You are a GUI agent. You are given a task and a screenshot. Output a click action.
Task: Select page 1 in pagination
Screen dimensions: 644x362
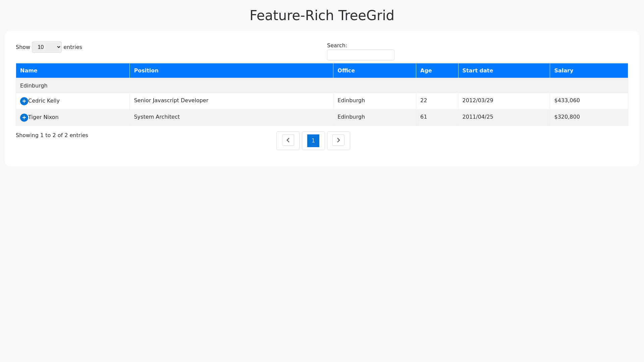point(313,141)
